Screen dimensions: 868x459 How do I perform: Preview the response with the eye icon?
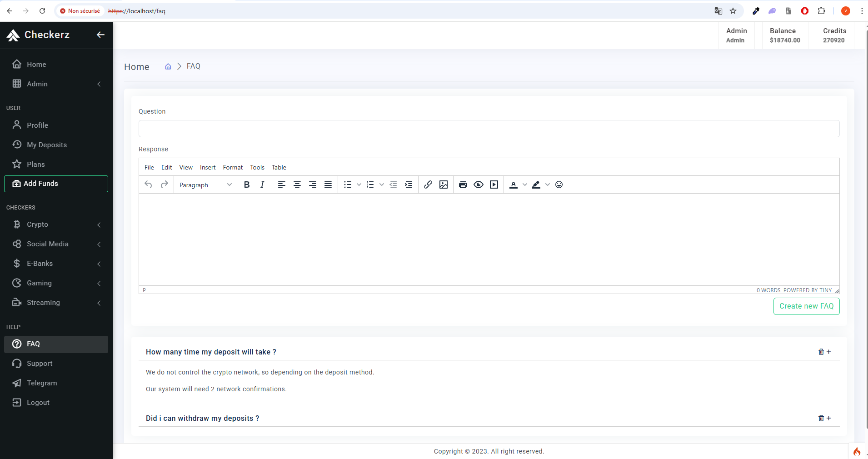pos(479,185)
